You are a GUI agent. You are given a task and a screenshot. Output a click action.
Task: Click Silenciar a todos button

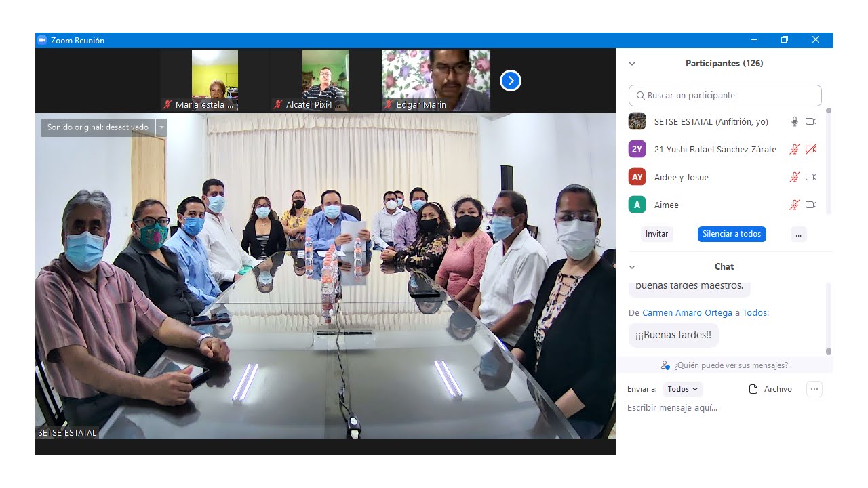tap(732, 234)
